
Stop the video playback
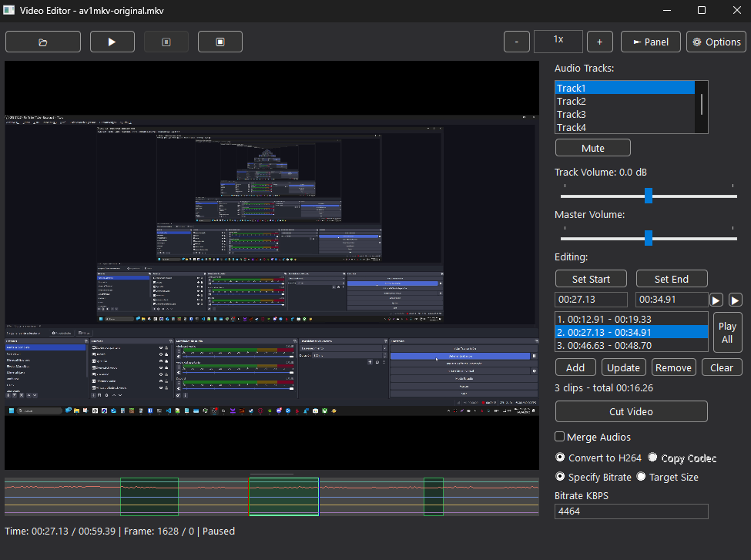click(x=220, y=42)
